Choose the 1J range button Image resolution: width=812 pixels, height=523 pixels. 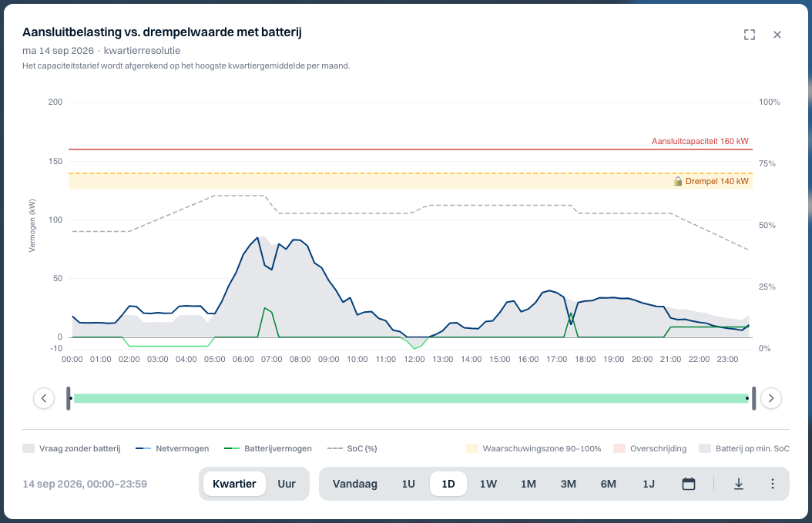tap(649, 484)
